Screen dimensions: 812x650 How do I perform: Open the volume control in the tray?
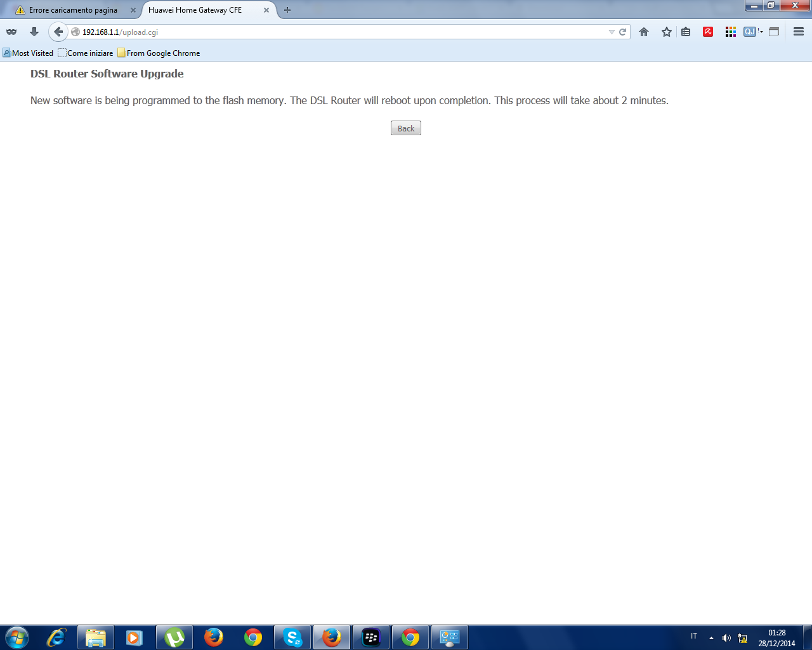pyautogui.click(x=726, y=638)
